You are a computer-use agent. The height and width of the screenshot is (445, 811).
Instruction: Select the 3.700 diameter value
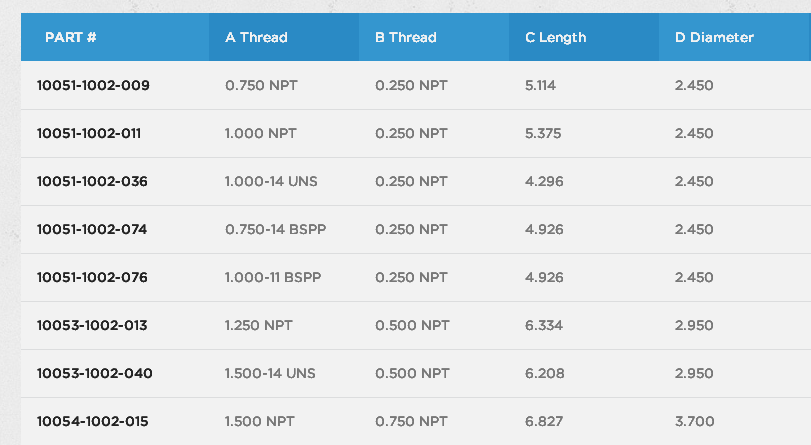pyautogui.click(x=695, y=421)
